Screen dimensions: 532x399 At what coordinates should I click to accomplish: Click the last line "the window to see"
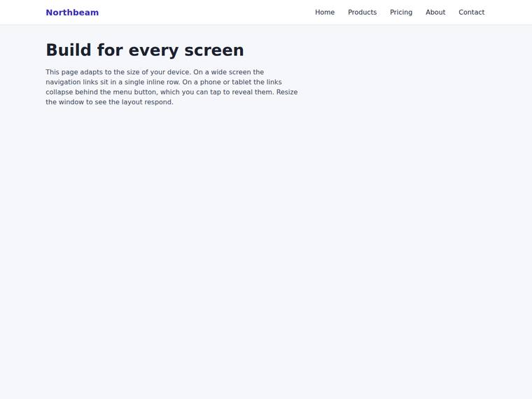point(109,102)
